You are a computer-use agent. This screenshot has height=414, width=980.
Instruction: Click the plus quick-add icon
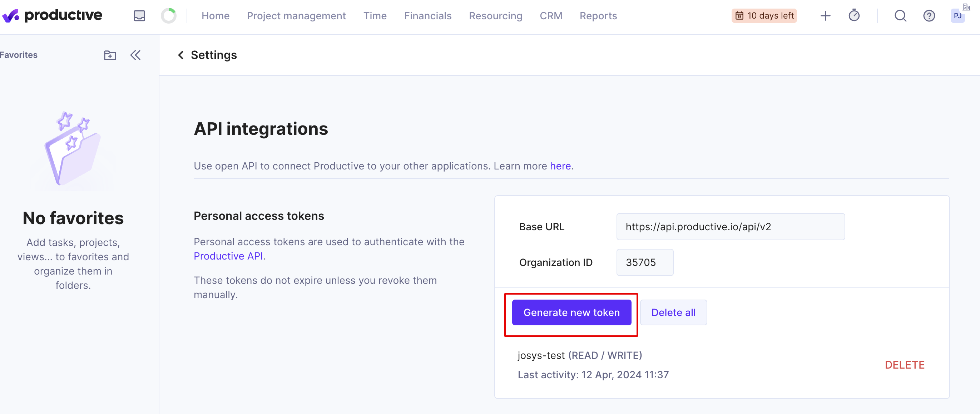(x=825, y=16)
